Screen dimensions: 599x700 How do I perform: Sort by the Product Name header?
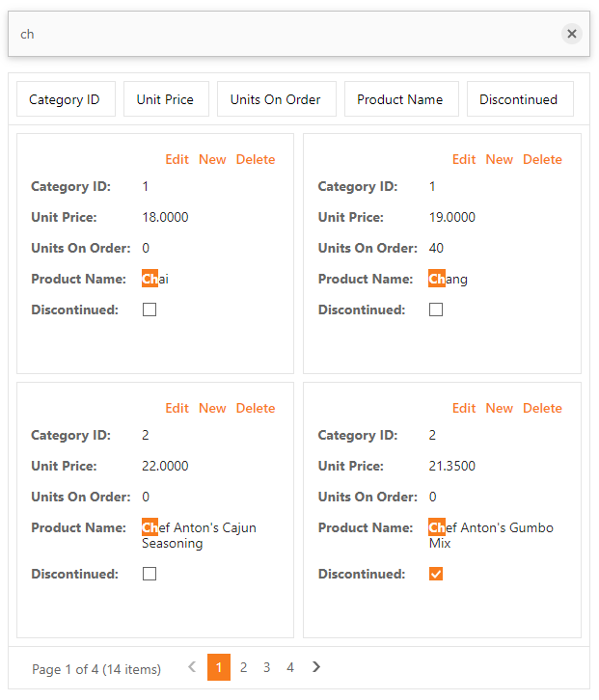coord(401,99)
